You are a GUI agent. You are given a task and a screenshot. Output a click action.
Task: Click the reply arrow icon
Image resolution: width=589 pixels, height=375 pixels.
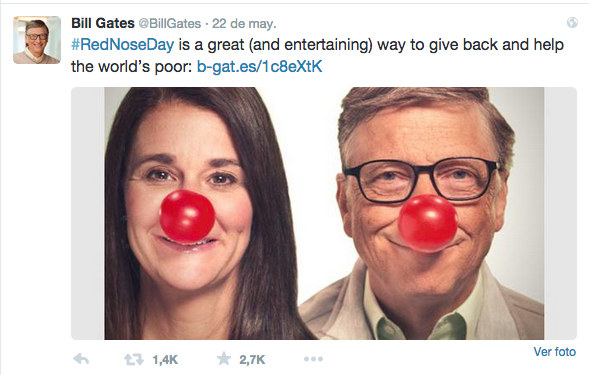[x=81, y=359]
